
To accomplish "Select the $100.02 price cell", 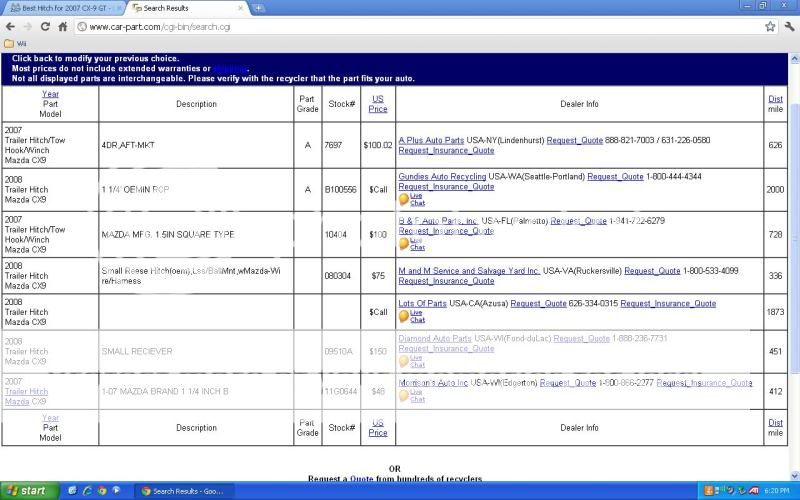I will (x=378, y=145).
